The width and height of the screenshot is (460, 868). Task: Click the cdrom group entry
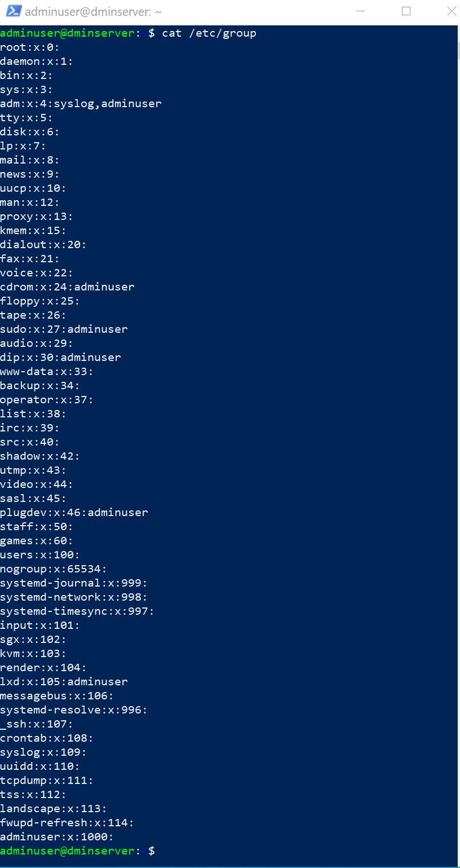click(67, 287)
